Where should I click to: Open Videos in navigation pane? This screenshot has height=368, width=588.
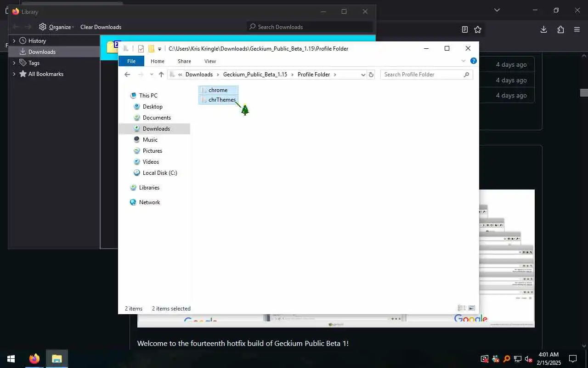click(x=151, y=162)
